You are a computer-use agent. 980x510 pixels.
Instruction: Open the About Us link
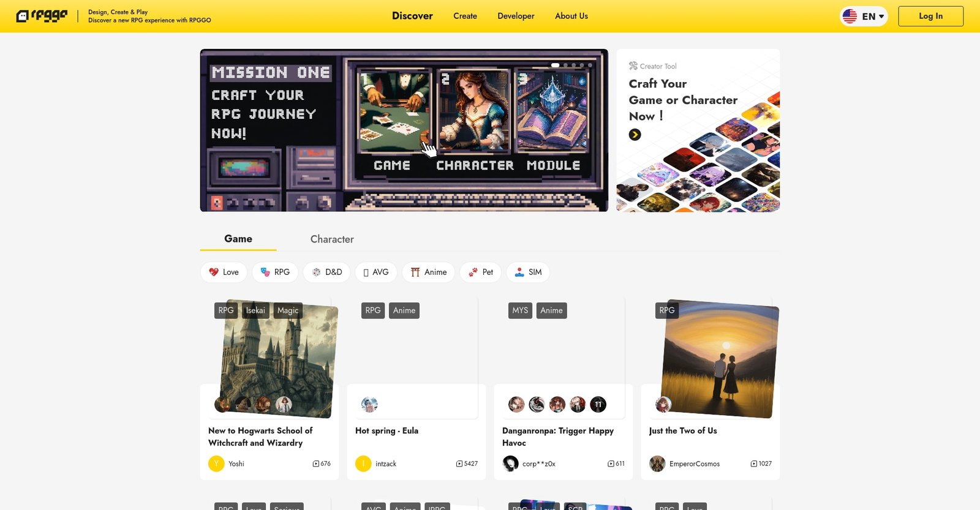pos(571,16)
